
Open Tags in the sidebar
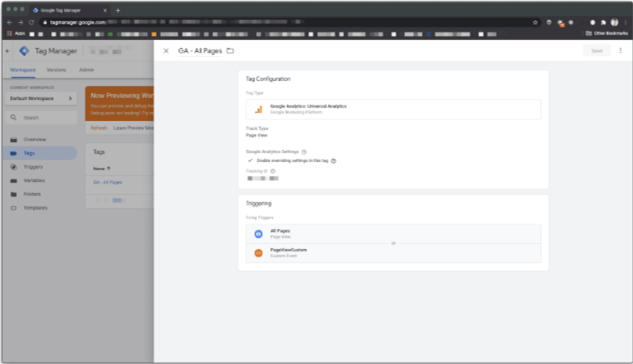[x=39, y=153]
